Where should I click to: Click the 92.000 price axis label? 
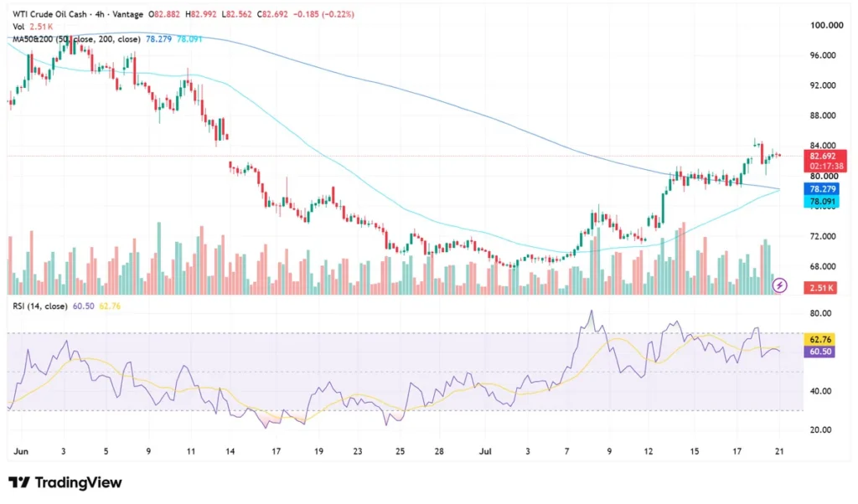[823, 85]
